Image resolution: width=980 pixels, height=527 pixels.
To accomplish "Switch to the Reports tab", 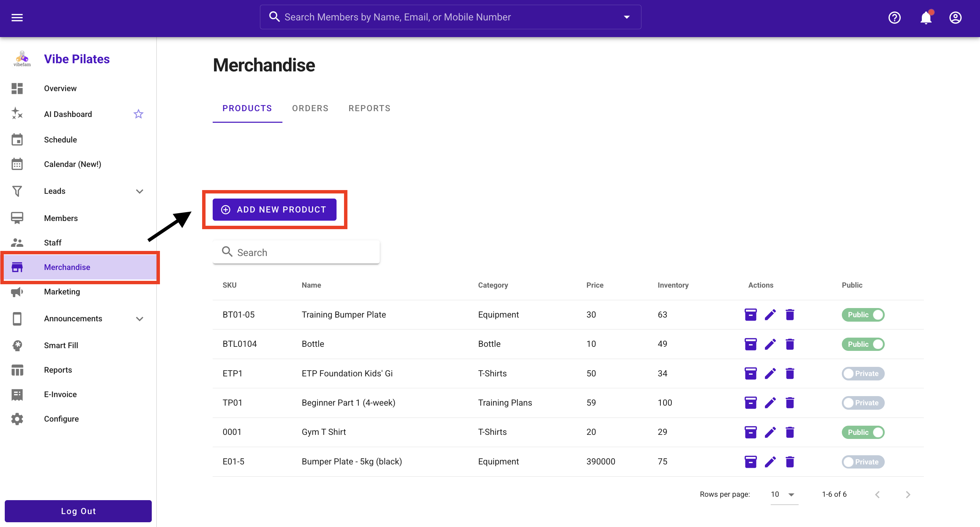I will 370,108.
